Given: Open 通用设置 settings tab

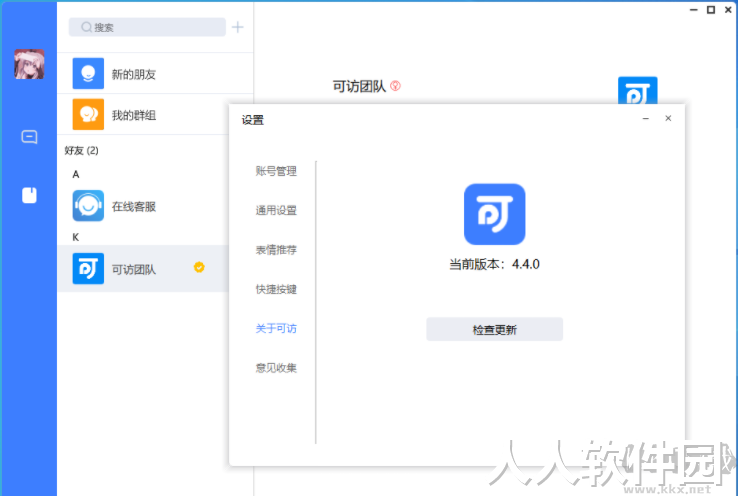Looking at the screenshot, I should tap(276, 210).
